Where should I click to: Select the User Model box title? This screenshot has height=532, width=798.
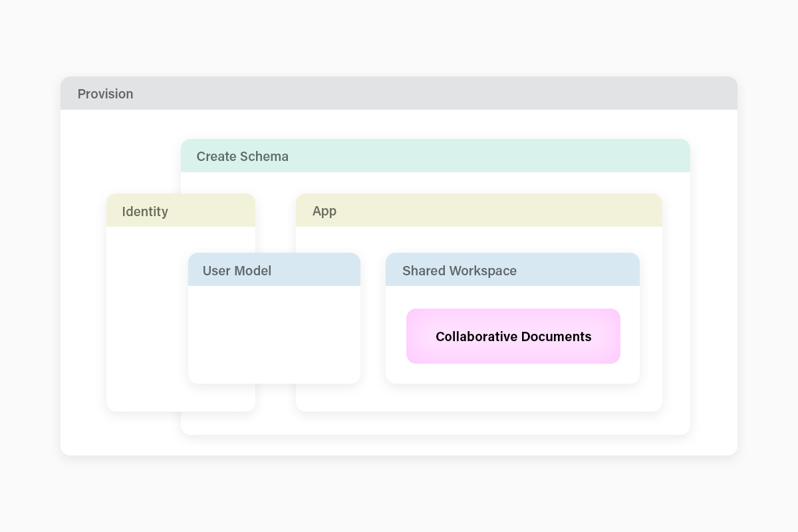tap(237, 271)
